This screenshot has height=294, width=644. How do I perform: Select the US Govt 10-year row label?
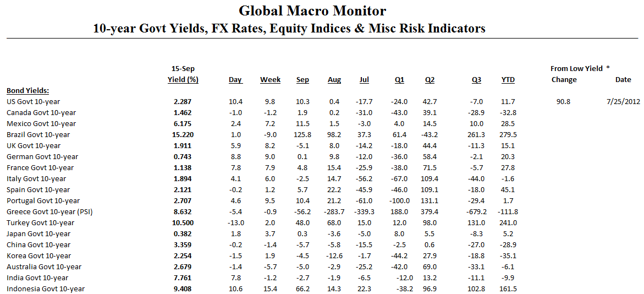click(x=33, y=102)
